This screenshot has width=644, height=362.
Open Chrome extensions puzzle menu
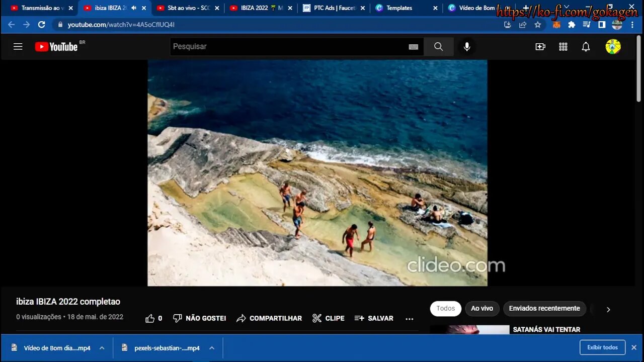572,25
